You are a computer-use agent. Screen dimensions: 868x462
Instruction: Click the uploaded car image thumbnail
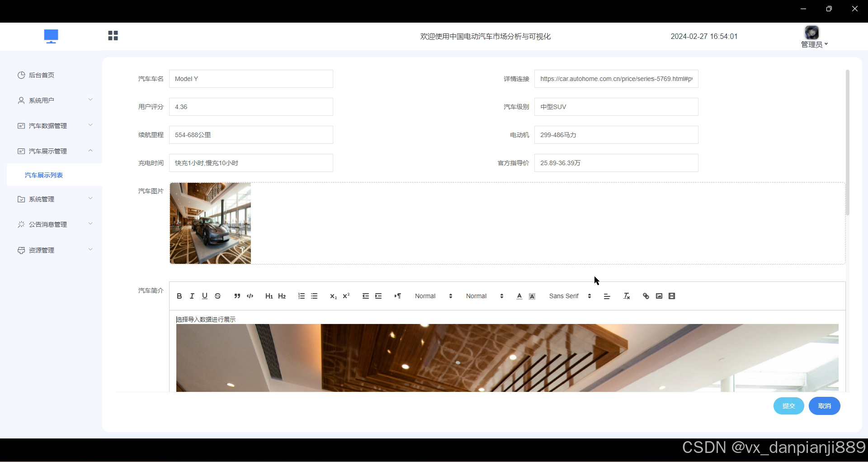click(x=210, y=223)
